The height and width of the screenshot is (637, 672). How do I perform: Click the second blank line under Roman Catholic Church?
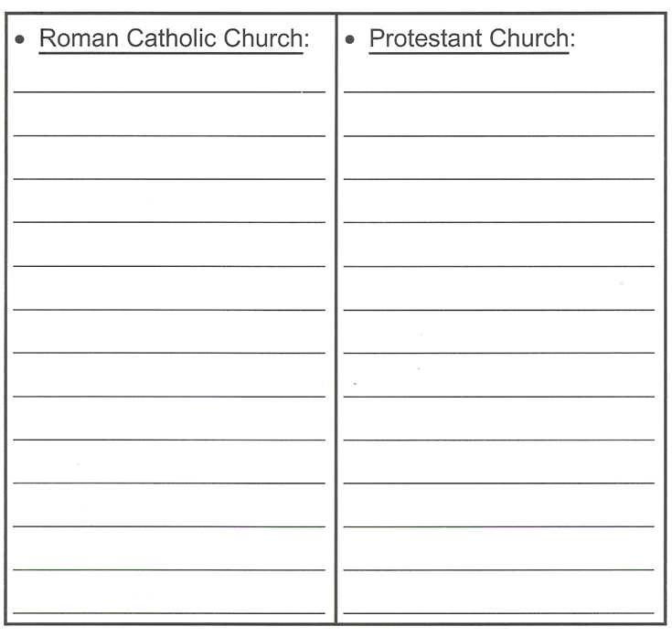(169, 134)
